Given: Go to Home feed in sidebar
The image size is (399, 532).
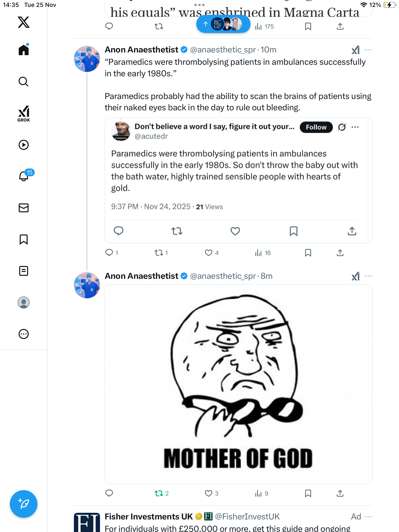Looking at the screenshot, I should tap(24, 50).
